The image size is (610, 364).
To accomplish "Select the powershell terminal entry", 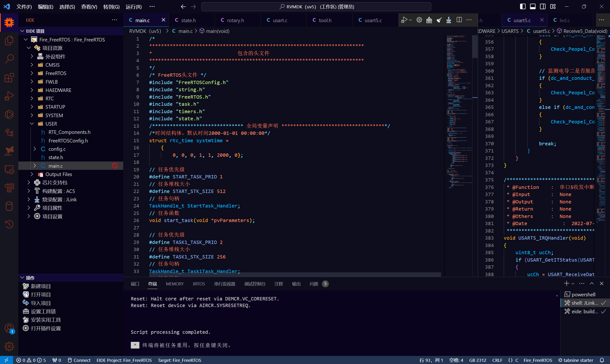I will pyautogui.click(x=584, y=294).
